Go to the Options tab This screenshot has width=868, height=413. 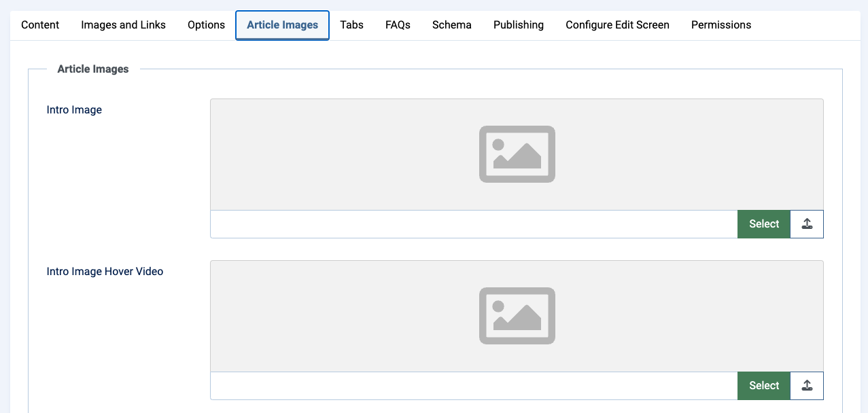(x=206, y=25)
